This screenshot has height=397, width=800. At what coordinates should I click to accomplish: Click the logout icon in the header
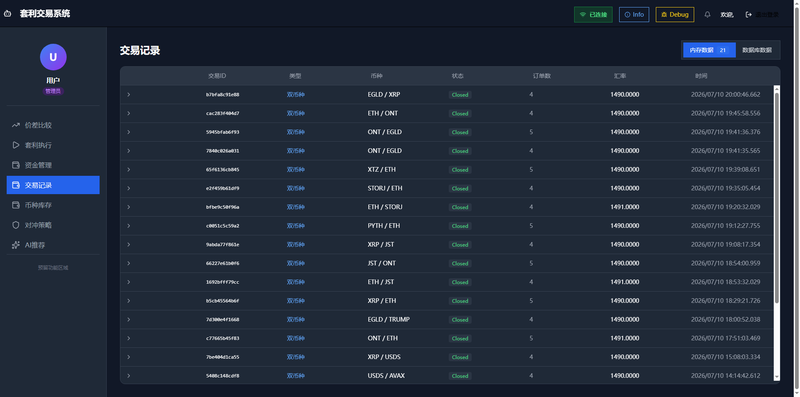[748, 14]
